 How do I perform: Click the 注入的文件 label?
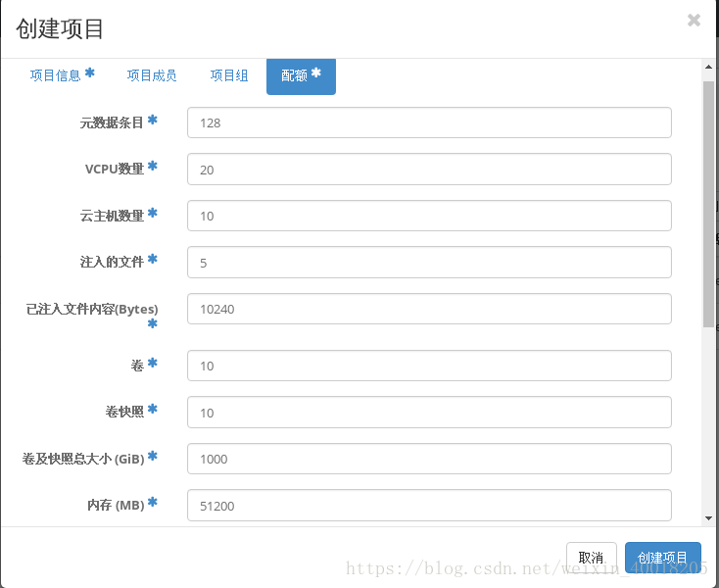pyautogui.click(x=112, y=262)
